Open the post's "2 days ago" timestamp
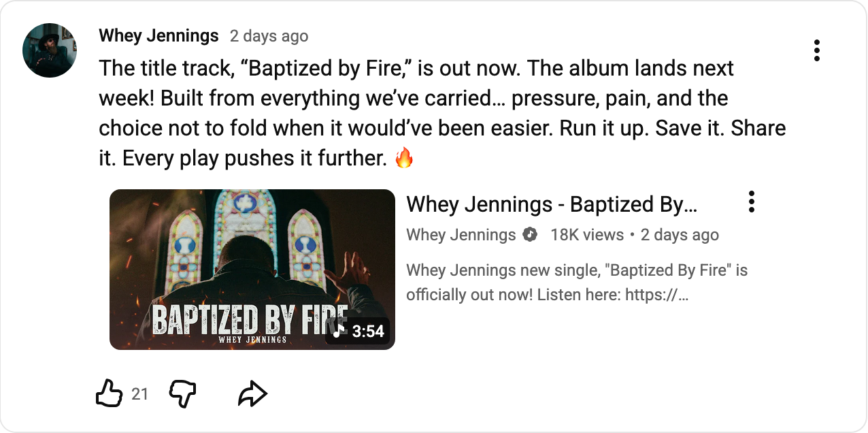The height and width of the screenshot is (433, 868). [269, 36]
